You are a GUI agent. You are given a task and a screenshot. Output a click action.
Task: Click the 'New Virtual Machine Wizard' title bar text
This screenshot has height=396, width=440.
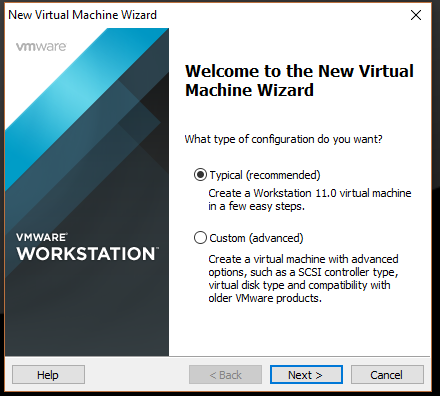point(82,15)
